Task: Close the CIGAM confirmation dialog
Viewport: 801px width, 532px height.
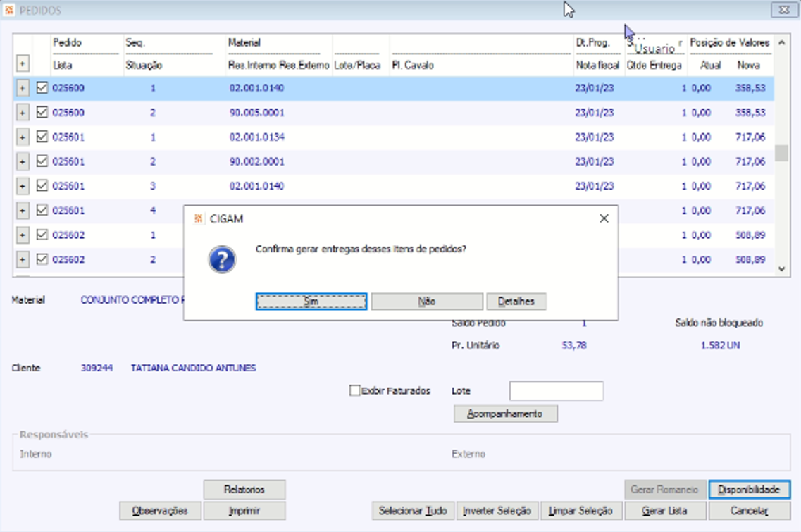Action: (x=604, y=218)
